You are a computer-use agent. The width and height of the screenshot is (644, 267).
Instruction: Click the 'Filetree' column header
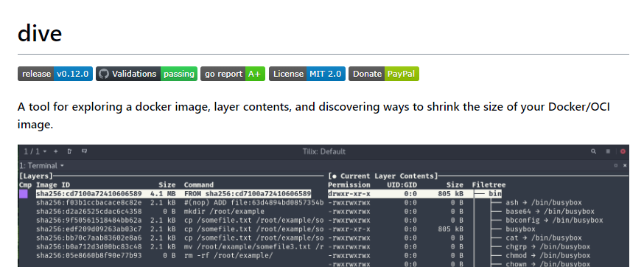pos(489,185)
